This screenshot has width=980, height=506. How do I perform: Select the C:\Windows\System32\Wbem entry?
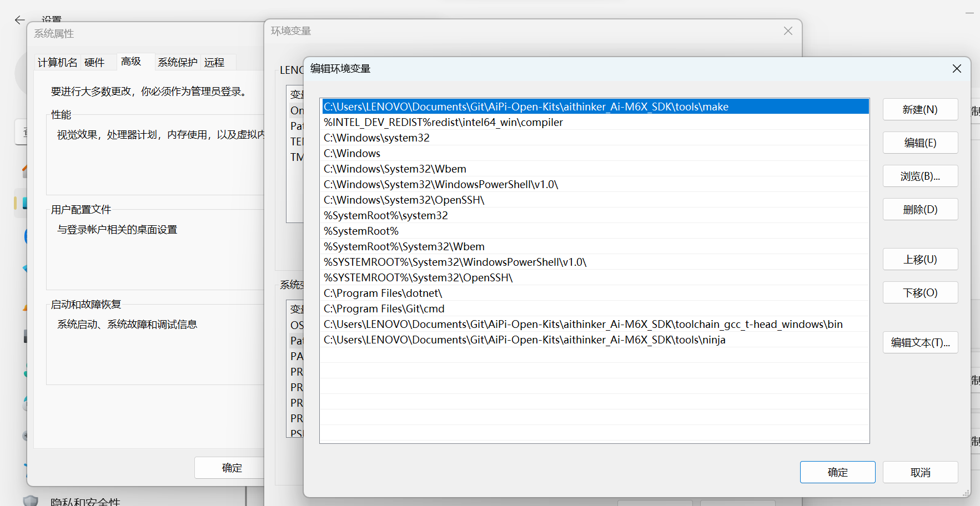[x=595, y=169]
